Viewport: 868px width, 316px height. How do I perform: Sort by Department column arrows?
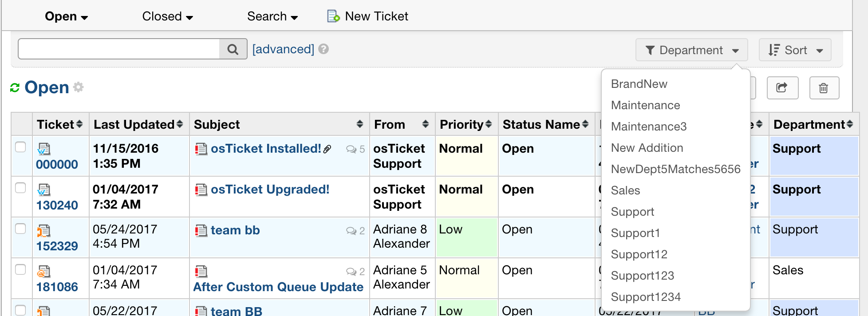[850, 124]
